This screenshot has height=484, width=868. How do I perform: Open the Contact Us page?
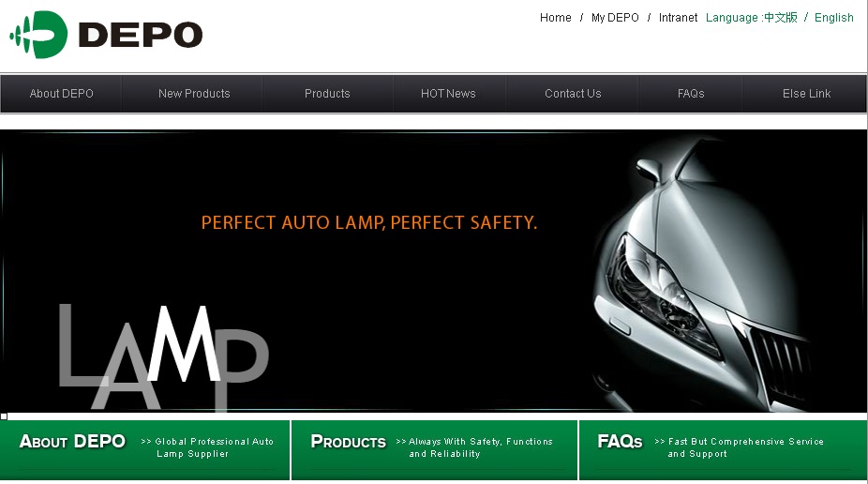tap(573, 94)
